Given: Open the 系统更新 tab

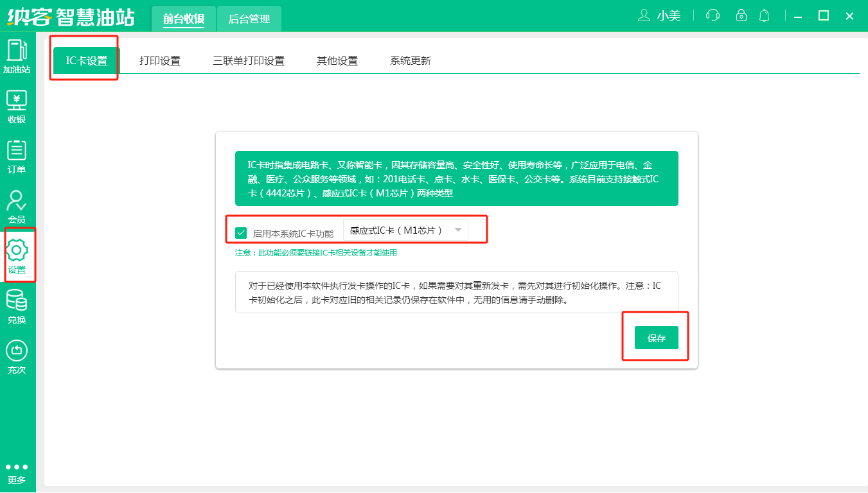Looking at the screenshot, I should point(411,61).
